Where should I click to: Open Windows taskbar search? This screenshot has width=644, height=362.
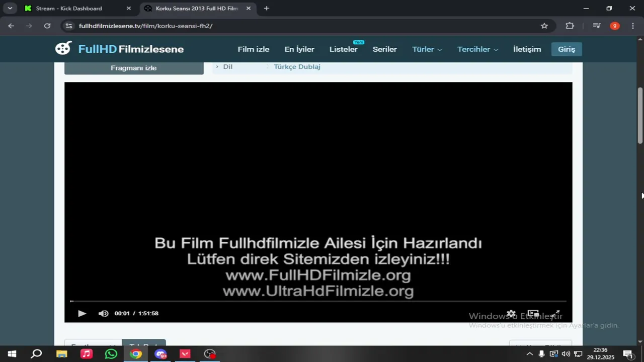[x=36, y=354]
